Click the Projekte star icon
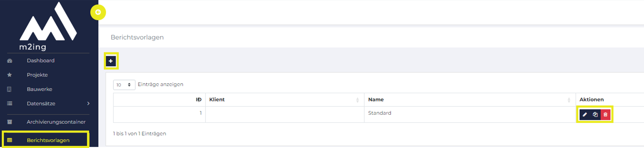This screenshot has width=644, height=148. coord(10,75)
